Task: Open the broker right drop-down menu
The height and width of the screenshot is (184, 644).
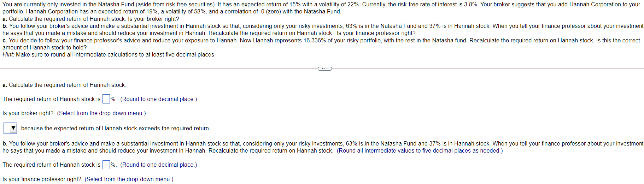Action: (x=10, y=128)
